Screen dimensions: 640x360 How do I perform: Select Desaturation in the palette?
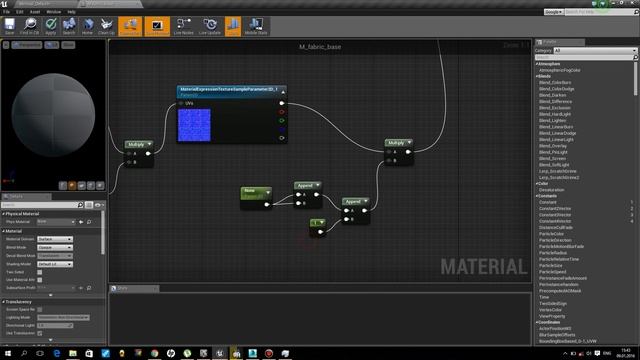click(x=551, y=190)
